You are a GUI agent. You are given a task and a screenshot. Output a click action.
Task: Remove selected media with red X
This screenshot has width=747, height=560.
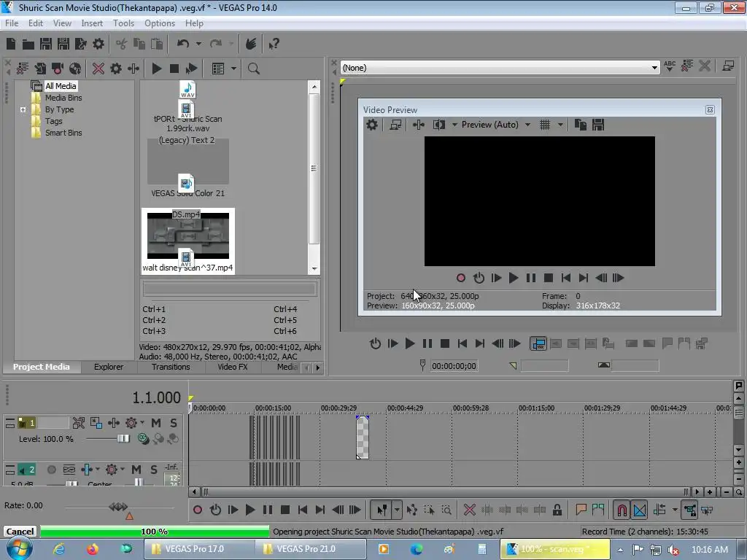[98, 69]
